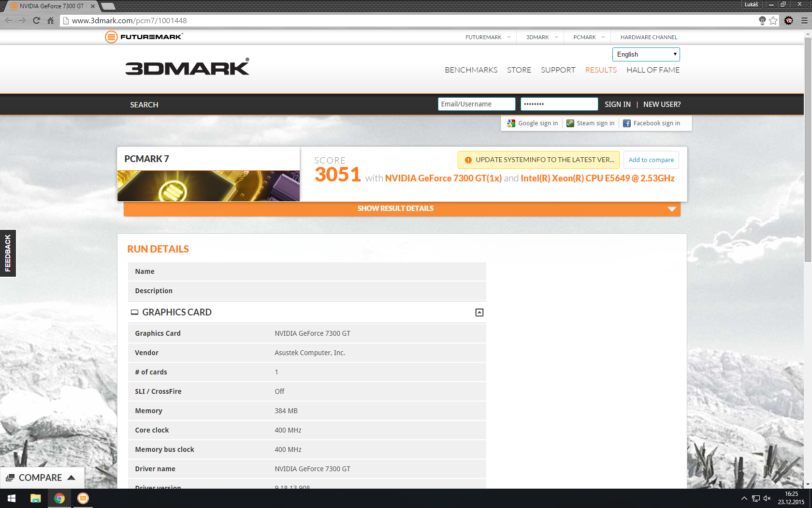
Task: Click the Futuremark logo icon
Action: [x=111, y=37]
